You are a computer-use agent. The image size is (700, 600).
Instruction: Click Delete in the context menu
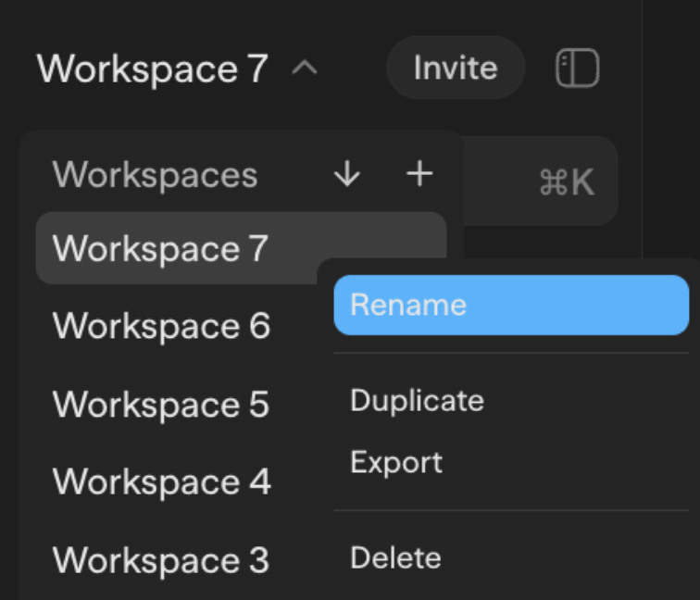395,557
